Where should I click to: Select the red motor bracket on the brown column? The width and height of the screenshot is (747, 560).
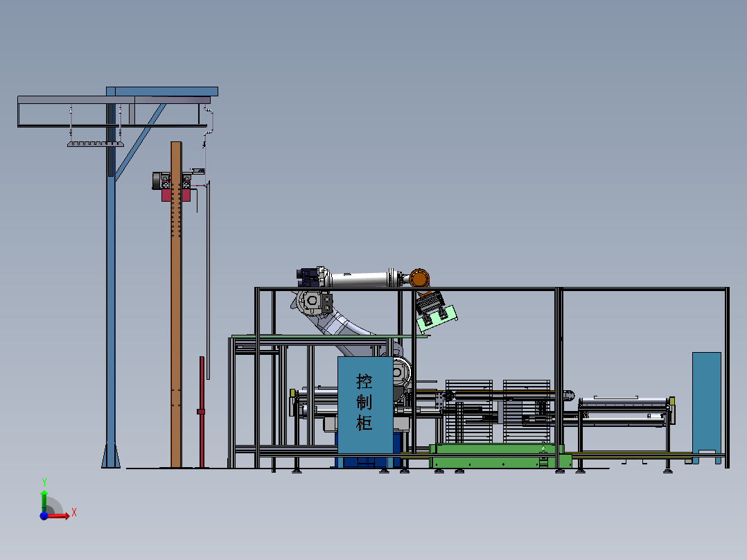click(176, 195)
